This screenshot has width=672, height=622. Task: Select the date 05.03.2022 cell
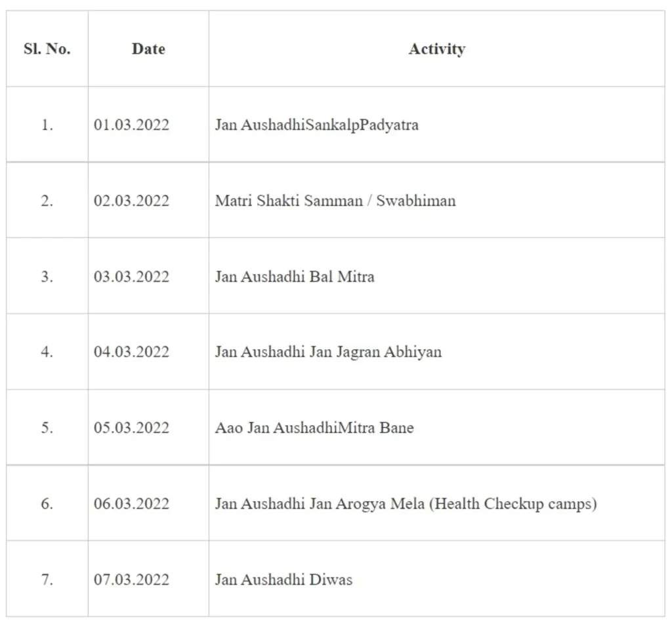[x=131, y=428]
